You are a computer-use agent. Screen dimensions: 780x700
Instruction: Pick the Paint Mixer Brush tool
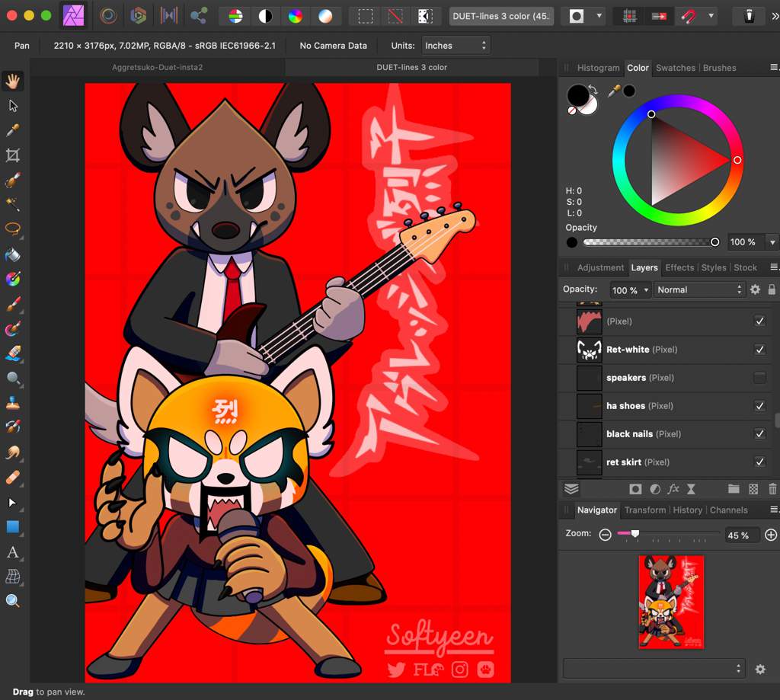[13, 328]
